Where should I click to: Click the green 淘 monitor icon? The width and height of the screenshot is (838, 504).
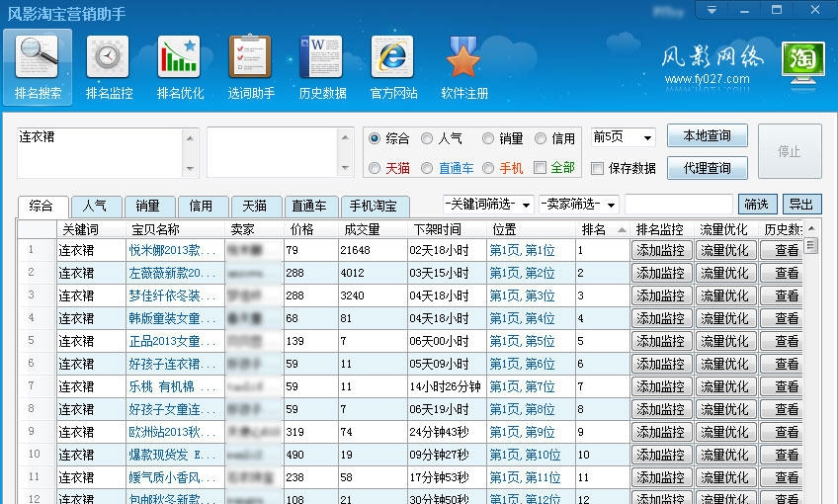802,62
